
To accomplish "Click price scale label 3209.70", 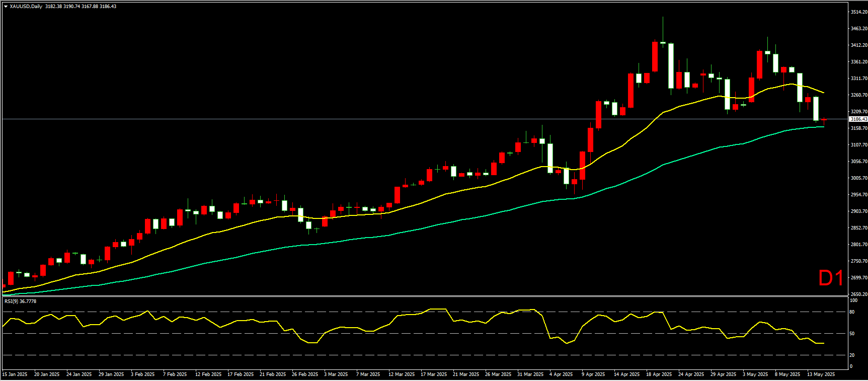I will coord(859,112).
